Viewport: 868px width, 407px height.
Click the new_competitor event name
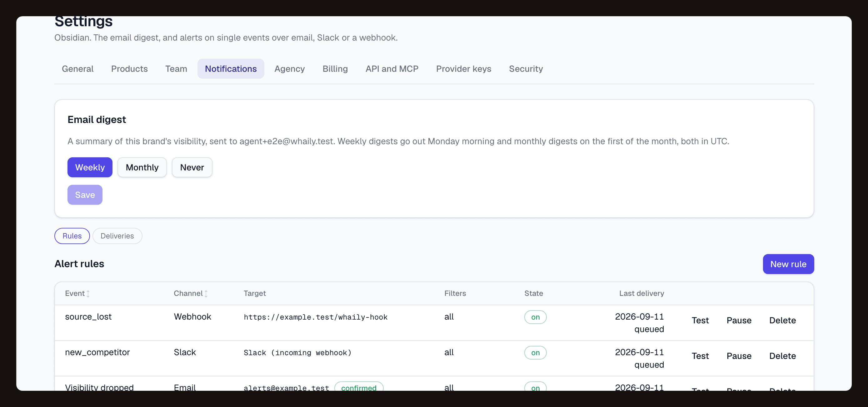(x=97, y=352)
